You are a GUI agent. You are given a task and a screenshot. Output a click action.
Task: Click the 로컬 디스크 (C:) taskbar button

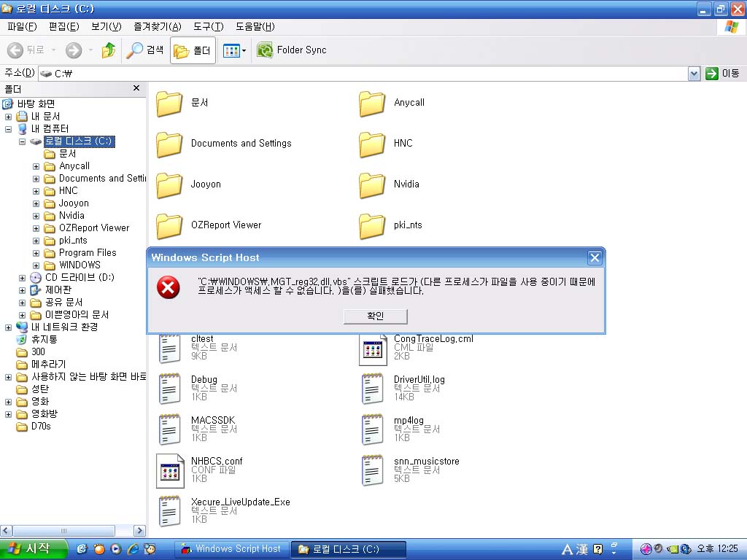click(x=348, y=549)
